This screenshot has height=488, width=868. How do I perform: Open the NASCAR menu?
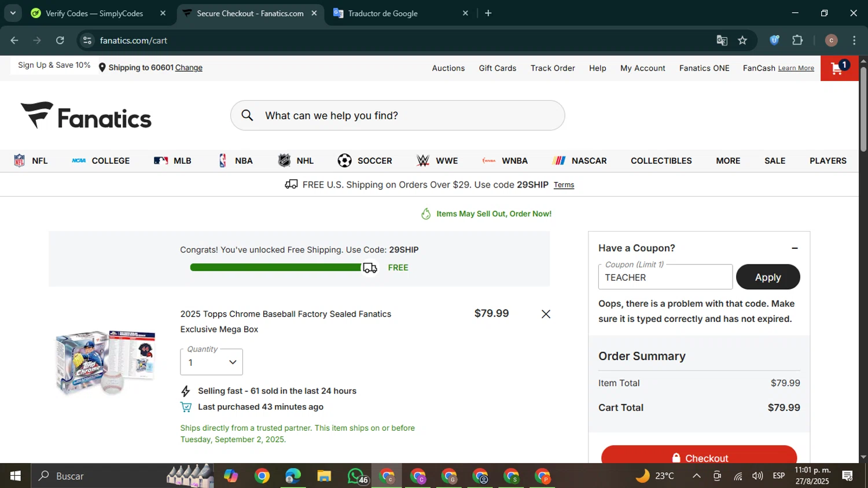(x=579, y=161)
